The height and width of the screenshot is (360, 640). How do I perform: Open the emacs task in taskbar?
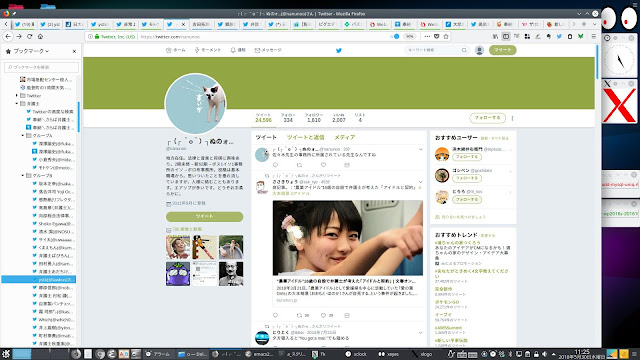tap(260, 354)
